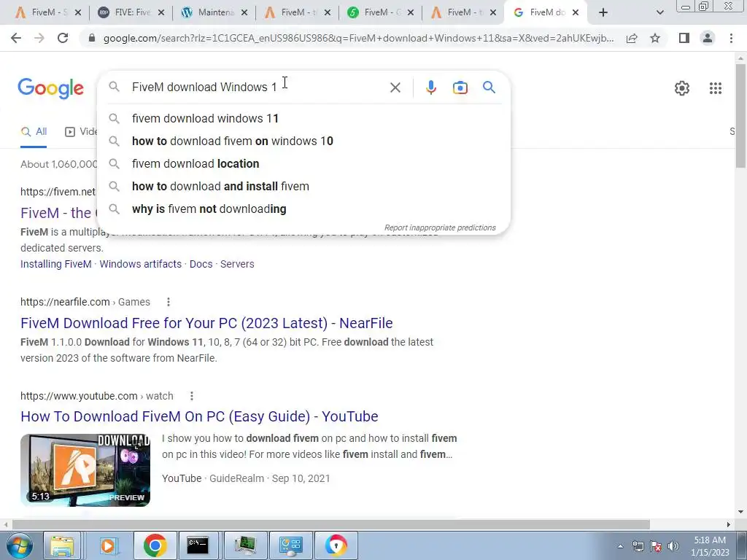Open the Chrome side panel
Screen dimensions: 747x560
684,38
